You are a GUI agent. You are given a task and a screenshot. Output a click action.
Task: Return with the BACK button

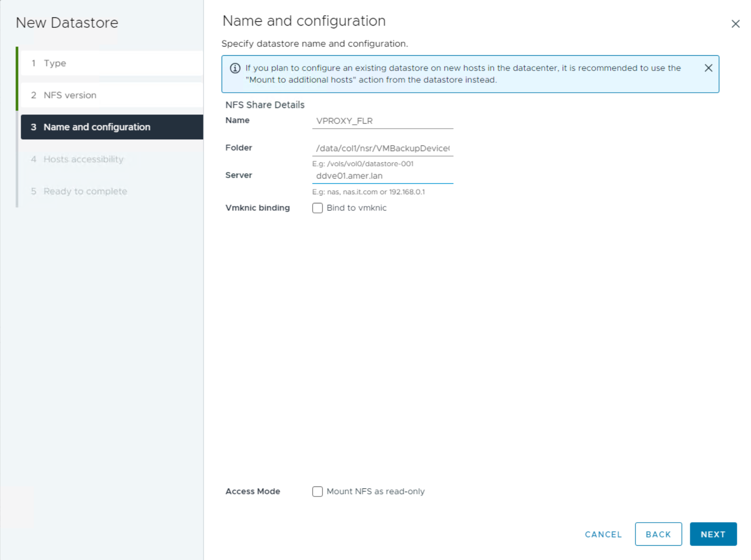point(658,534)
